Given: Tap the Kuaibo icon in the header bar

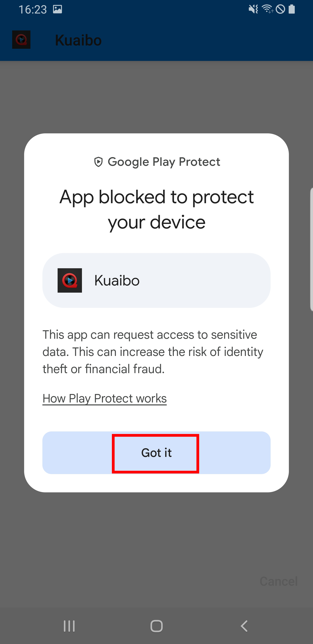Looking at the screenshot, I should click(x=21, y=40).
